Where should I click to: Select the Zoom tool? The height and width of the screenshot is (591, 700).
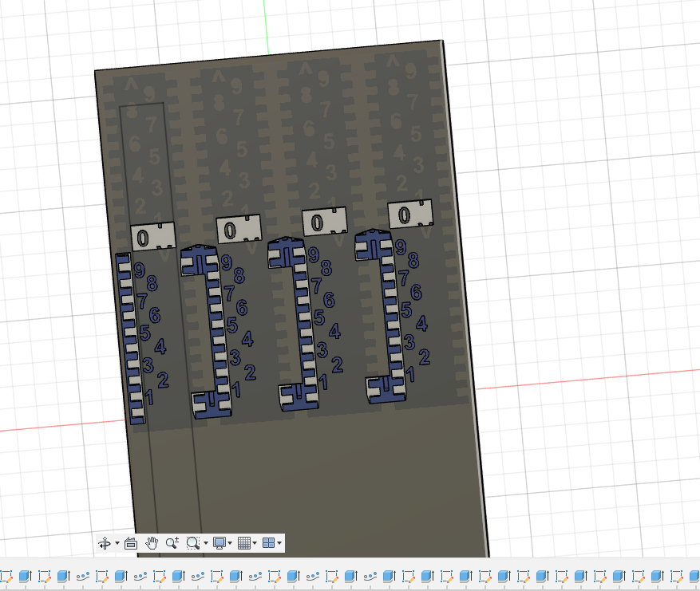pyautogui.click(x=172, y=542)
